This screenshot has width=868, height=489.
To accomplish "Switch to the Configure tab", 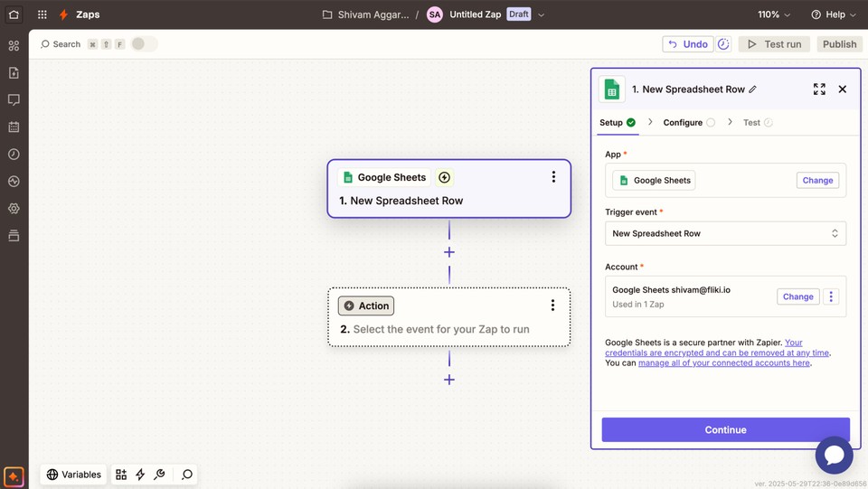I will point(689,123).
